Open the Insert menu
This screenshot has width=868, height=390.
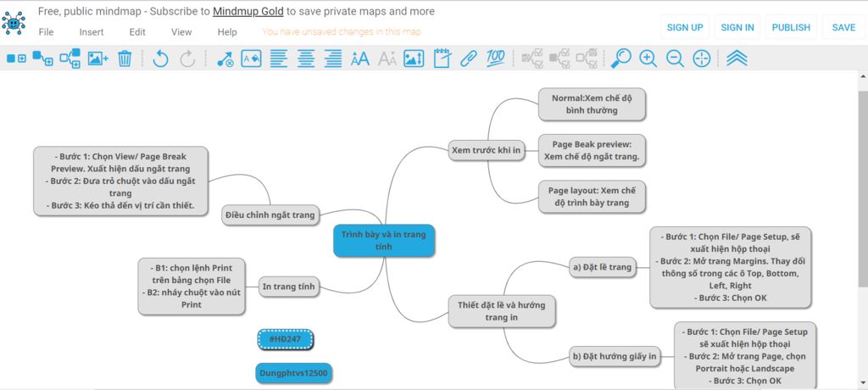pyautogui.click(x=92, y=32)
